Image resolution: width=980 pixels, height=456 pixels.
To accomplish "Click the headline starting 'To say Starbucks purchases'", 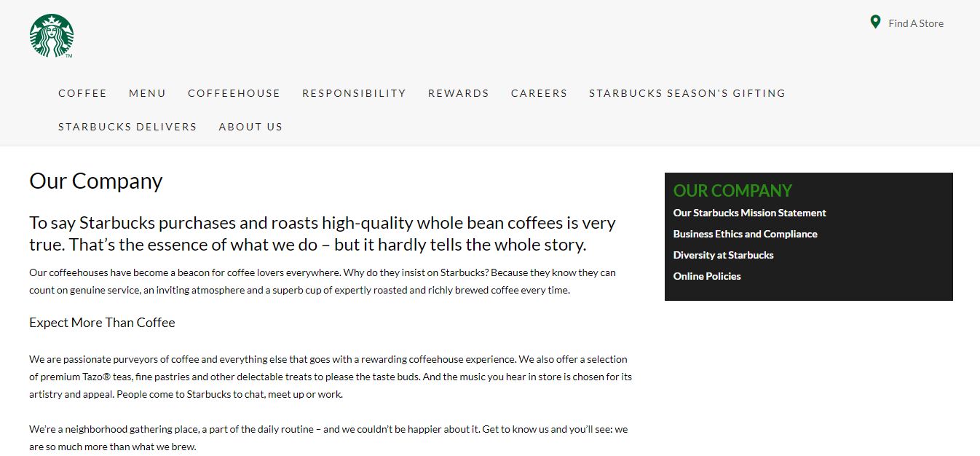I will 323,233.
